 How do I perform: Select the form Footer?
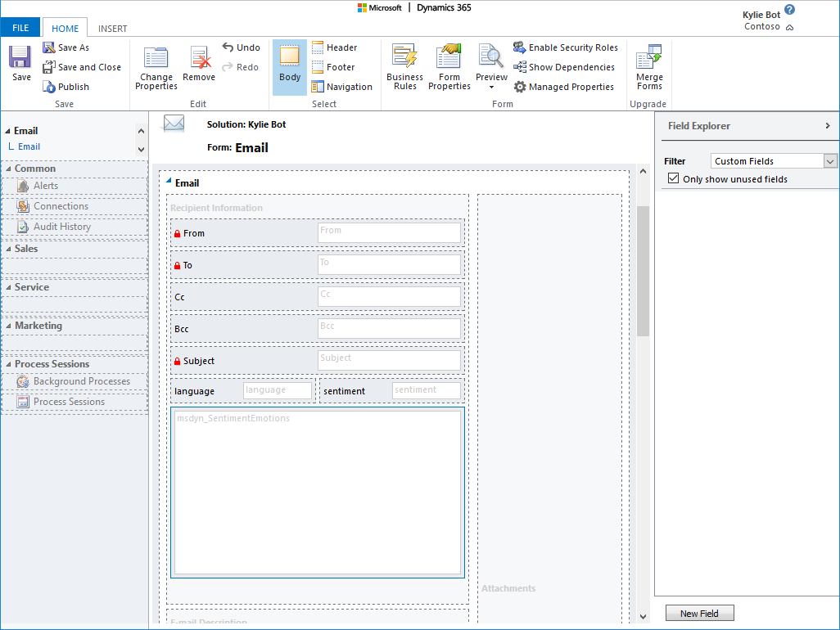click(x=333, y=67)
